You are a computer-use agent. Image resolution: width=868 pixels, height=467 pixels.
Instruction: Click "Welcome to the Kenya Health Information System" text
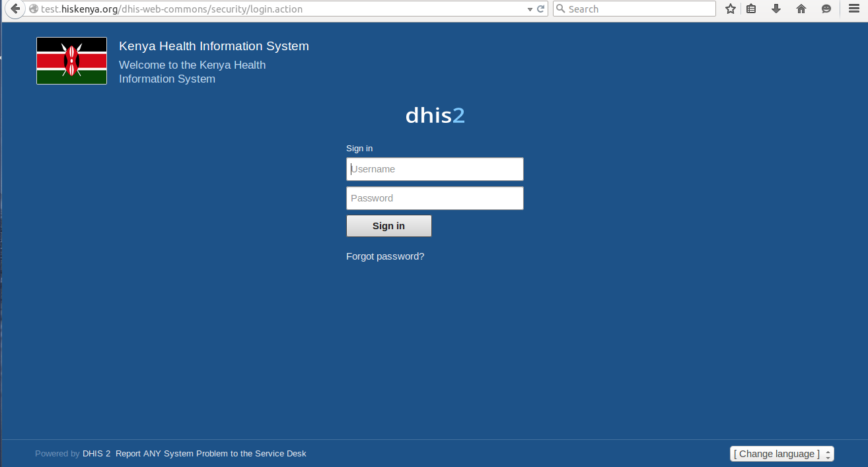click(192, 72)
